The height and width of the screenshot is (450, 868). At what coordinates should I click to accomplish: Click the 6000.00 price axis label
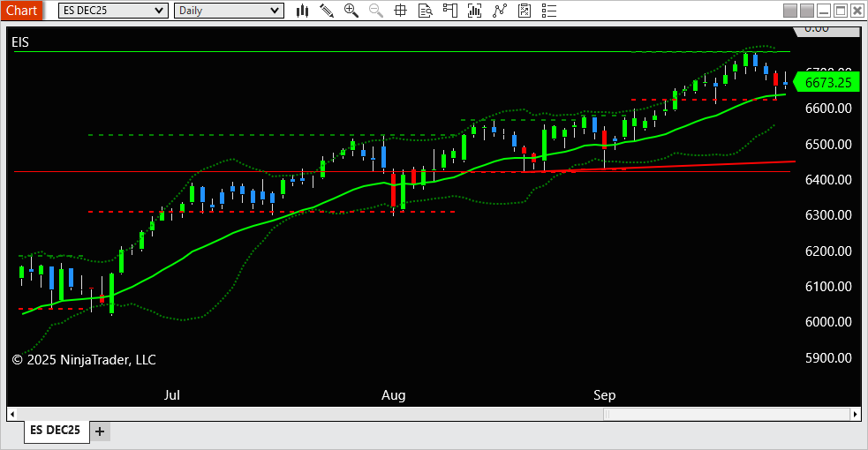828,322
